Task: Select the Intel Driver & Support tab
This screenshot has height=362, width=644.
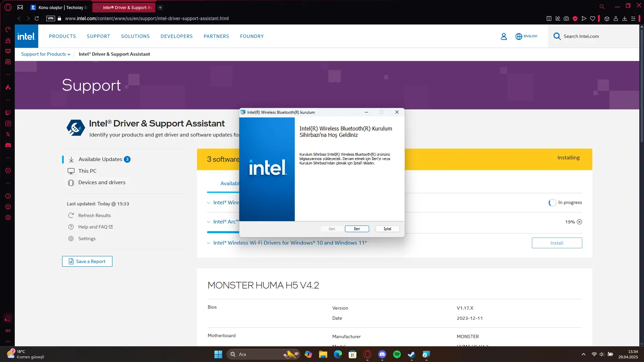Action: 124,7
